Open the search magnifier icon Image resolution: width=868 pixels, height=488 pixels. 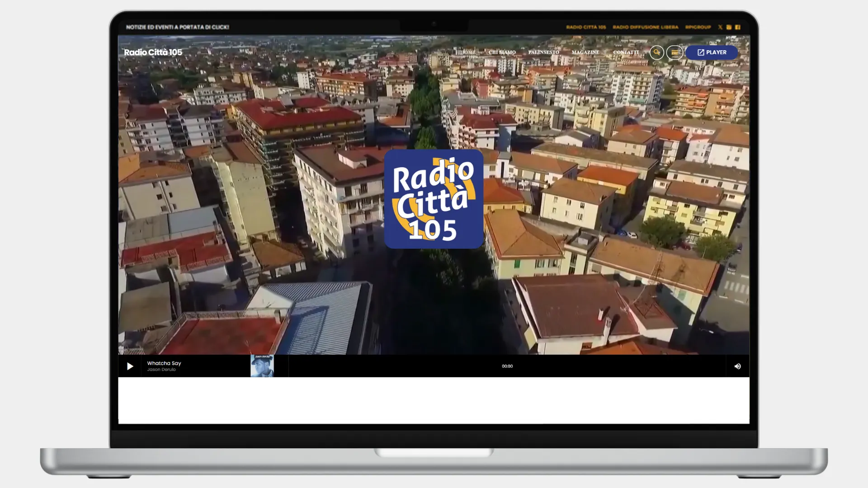tap(657, 52)
